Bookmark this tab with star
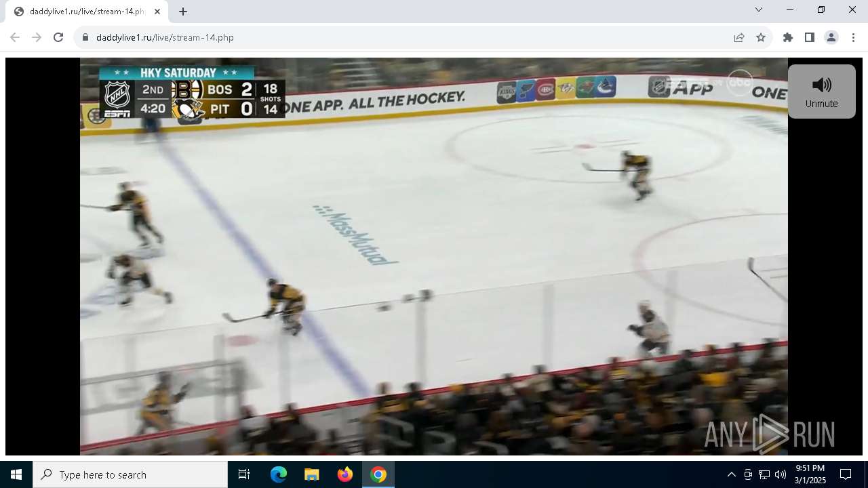 click(x=761, y=37)
